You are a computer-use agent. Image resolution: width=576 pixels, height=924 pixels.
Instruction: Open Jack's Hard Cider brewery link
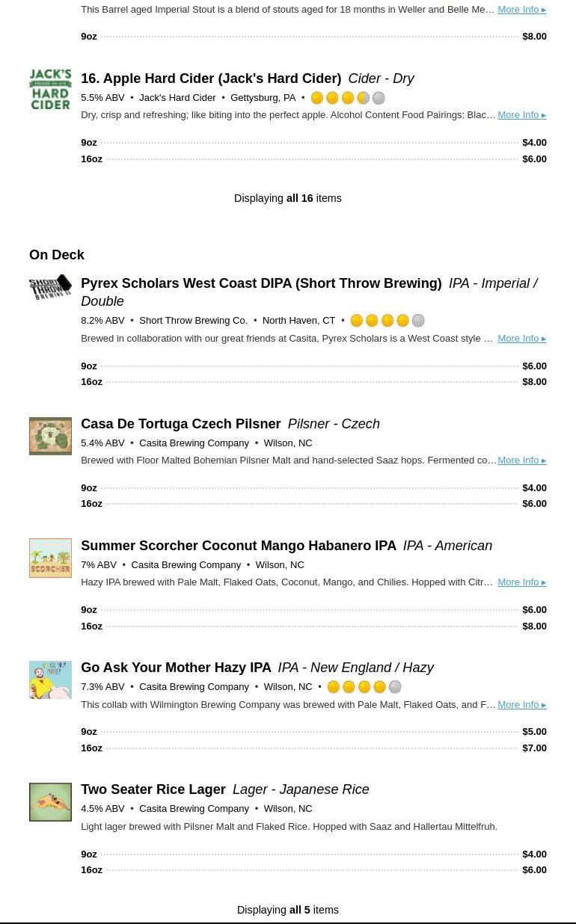(x=177, y=98)
